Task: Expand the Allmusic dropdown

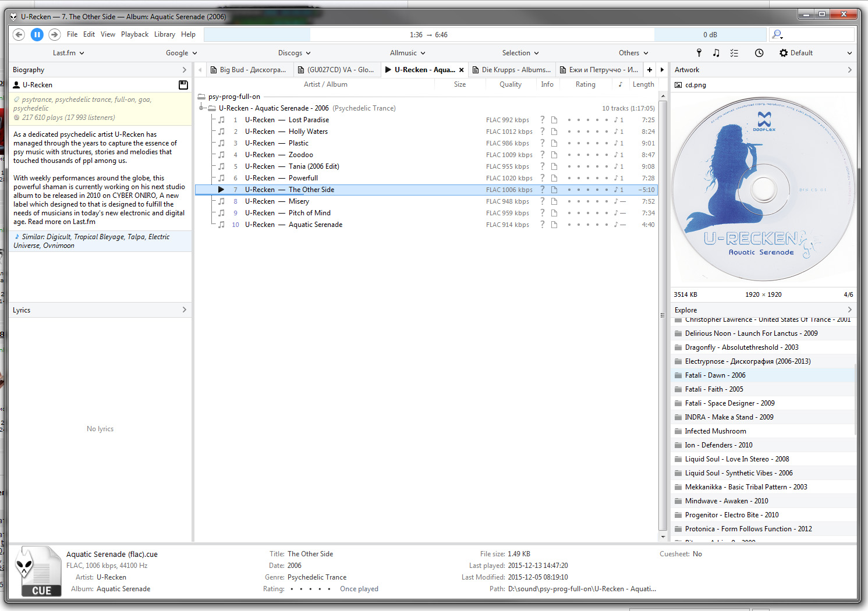Action: (408, 53)
